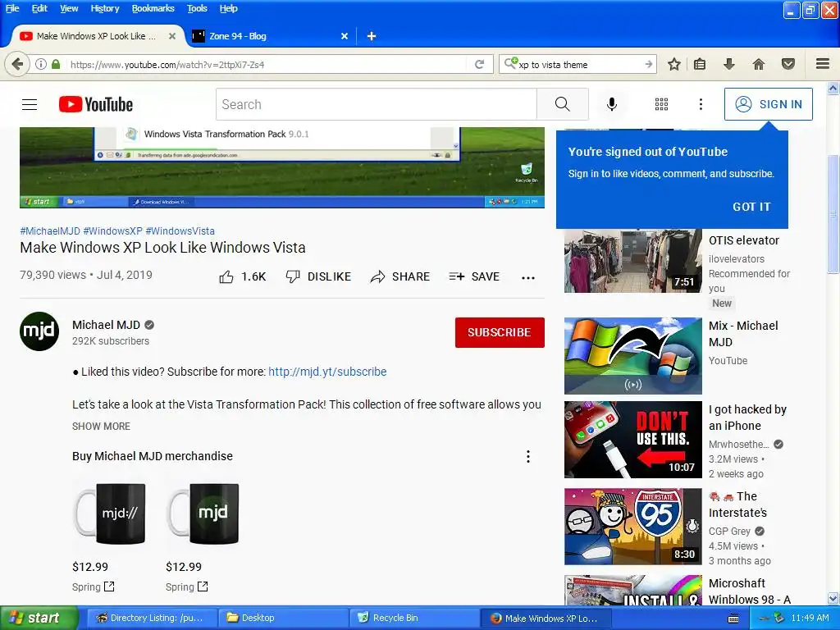Open 'I got hacked by an iPhone' thumbnail
This screenshot has width=840, height=630.
[632, 440]
